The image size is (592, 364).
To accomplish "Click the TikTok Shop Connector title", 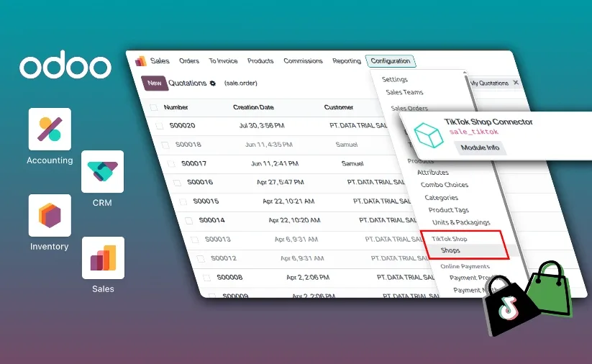I will click(x=488, y=122).
